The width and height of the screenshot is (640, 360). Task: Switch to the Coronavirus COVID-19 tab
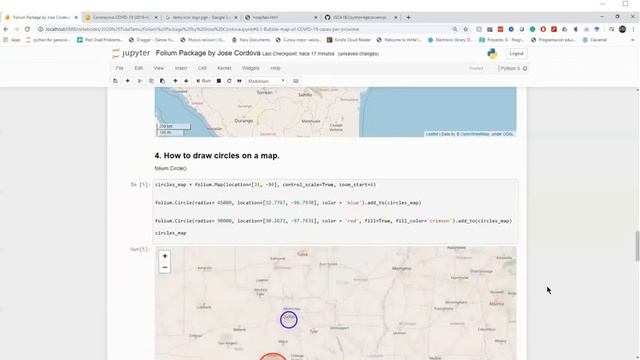pyautogui.click(x=121, y=18)
